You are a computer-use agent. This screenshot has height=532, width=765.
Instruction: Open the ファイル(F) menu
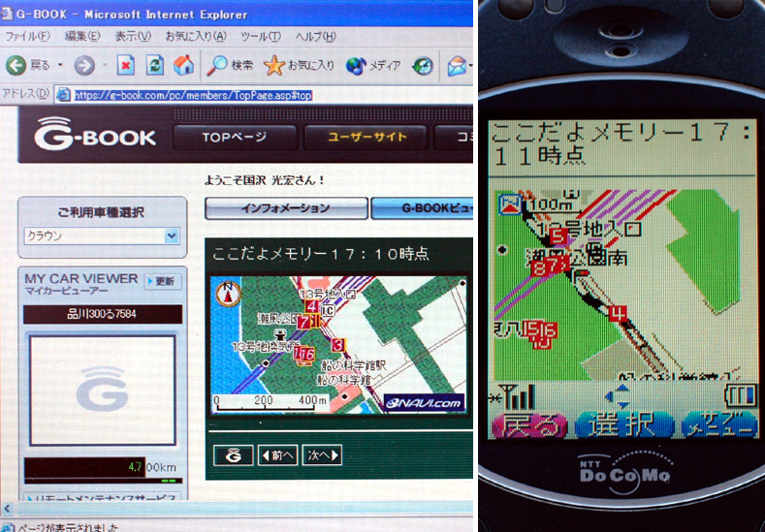pos(27,37)
